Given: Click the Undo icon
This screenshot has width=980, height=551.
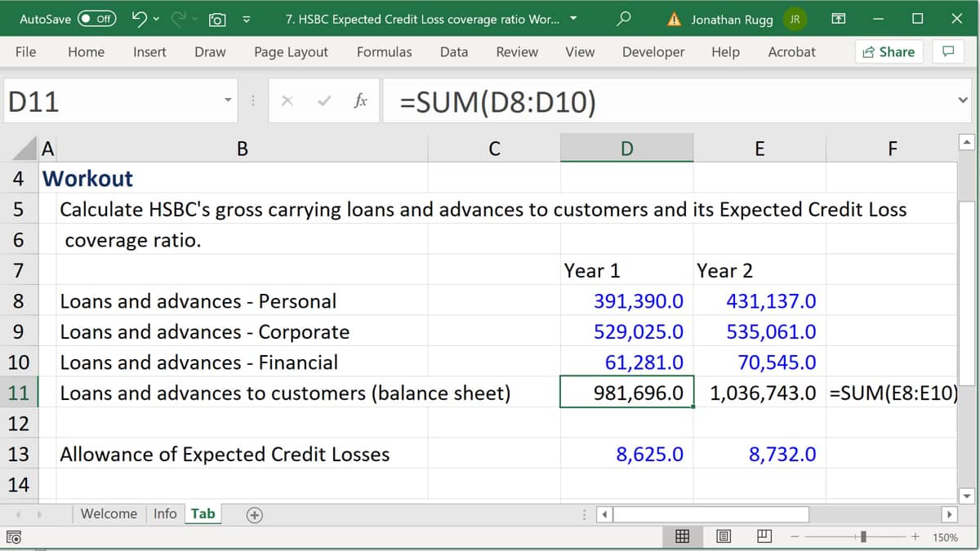Looking at the screenshot, I should (x=139, y=19).
